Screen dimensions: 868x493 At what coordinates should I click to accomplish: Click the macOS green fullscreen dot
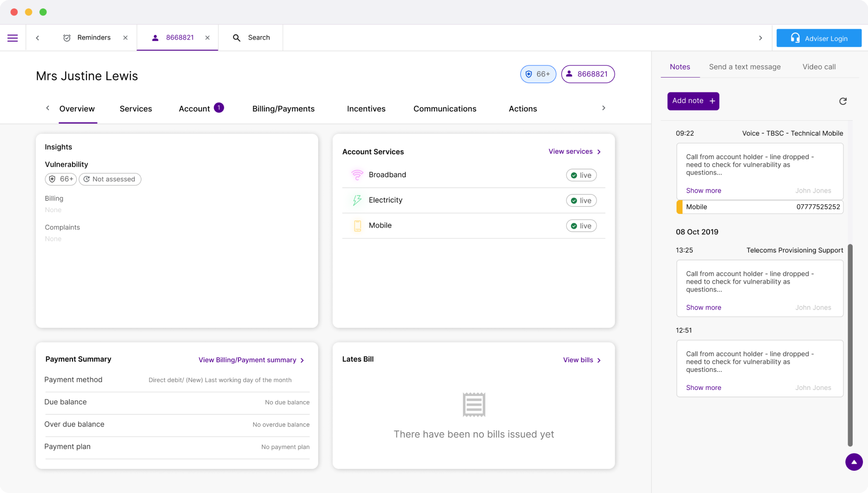coord(43,12)
